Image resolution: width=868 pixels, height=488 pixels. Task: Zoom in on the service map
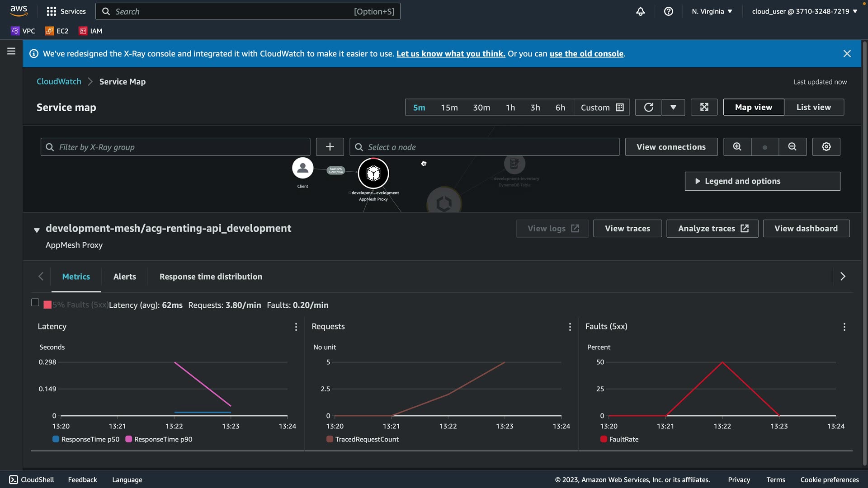(737, 147)
